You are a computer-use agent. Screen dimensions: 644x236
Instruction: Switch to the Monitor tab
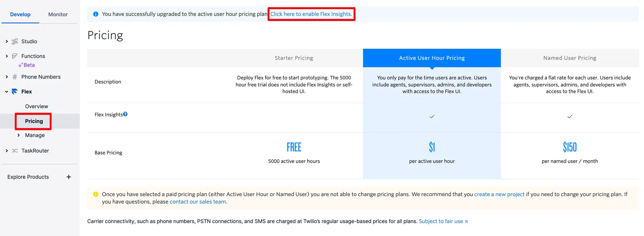point(58,14)
